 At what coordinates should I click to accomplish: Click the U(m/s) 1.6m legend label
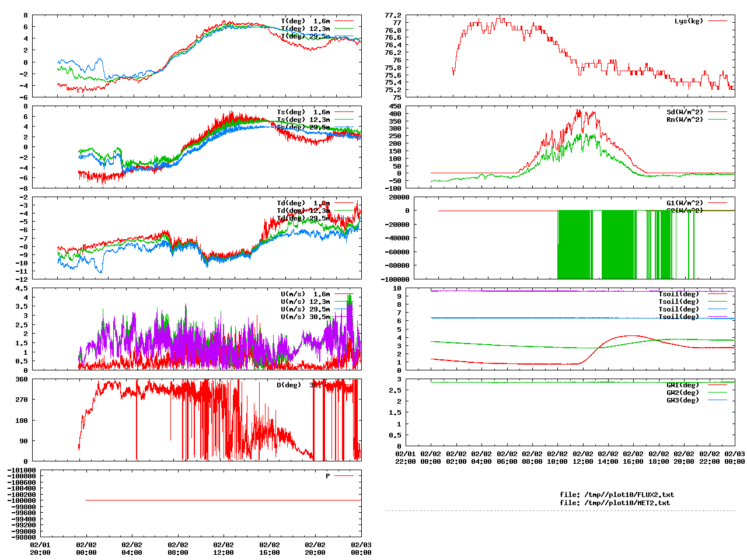click(x=305, y=294)
